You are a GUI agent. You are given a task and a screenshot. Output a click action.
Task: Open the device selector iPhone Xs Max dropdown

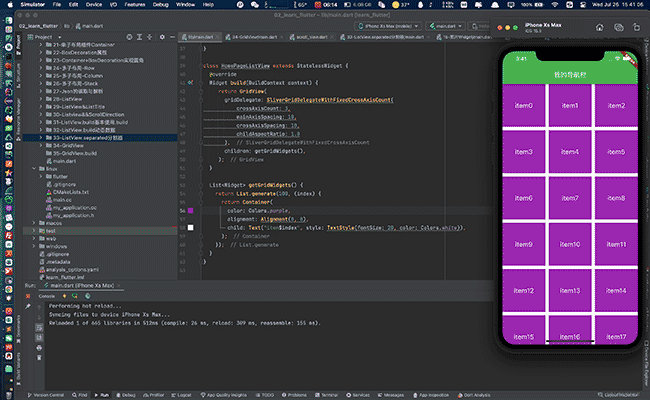[388, 26]
